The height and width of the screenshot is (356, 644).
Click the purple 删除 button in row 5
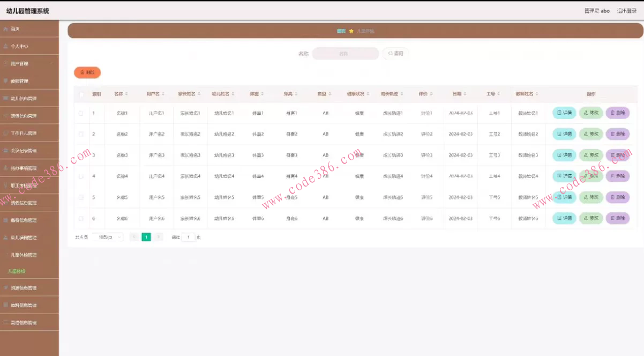(x=617, y=197)
